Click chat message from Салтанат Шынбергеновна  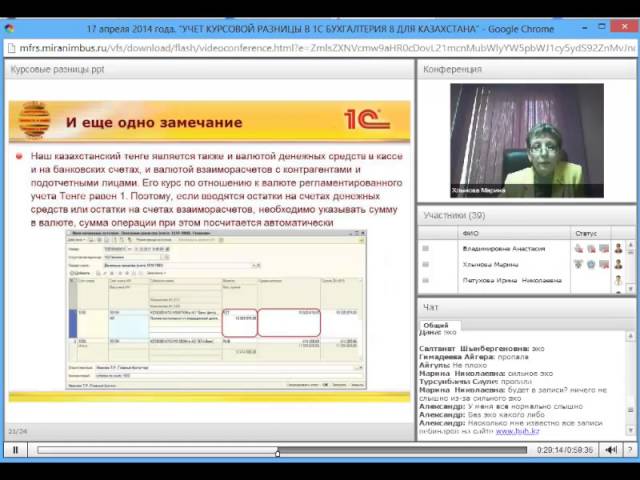coord(482,349)
